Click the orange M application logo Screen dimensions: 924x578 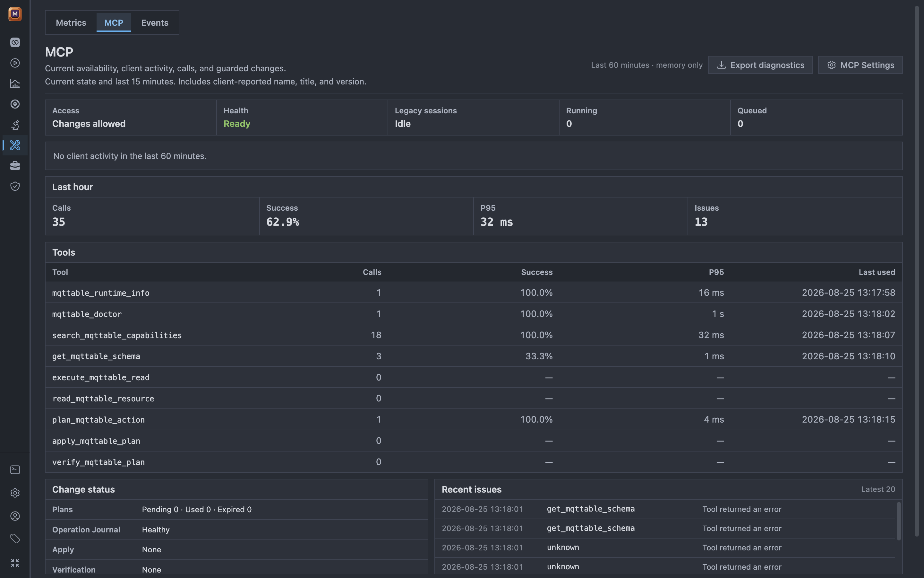[x=15, y=14]
